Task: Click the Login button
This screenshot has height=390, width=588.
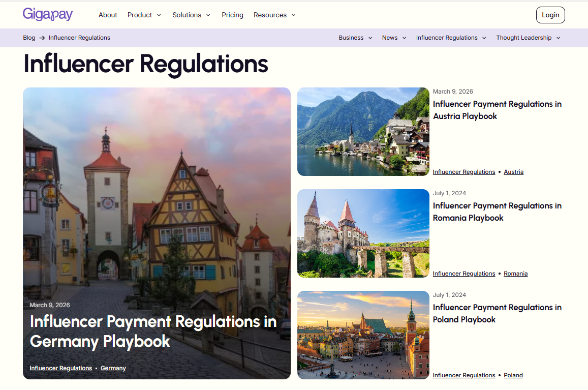Action: coord(550,15)
